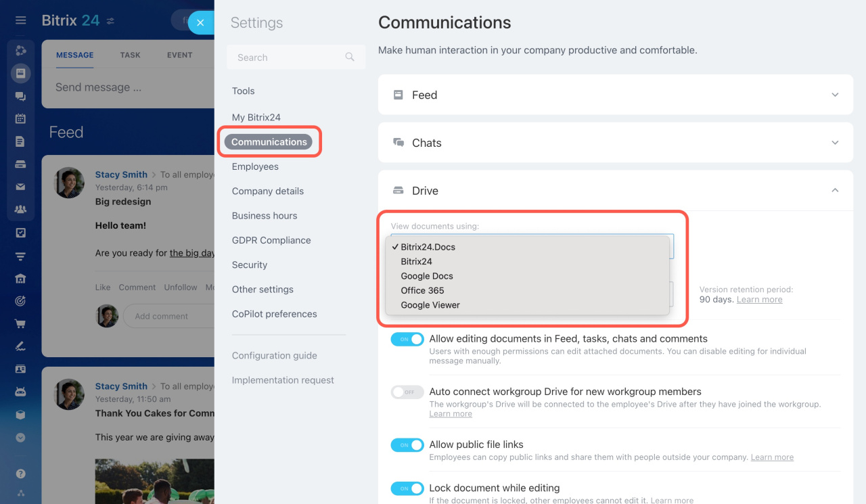Open the Implementation request link
The image size is (866, 504).
click(x=283, y=380)
